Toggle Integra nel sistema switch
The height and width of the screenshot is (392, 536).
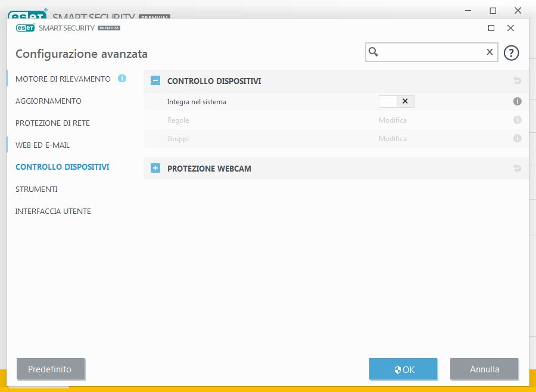(397, 102)
